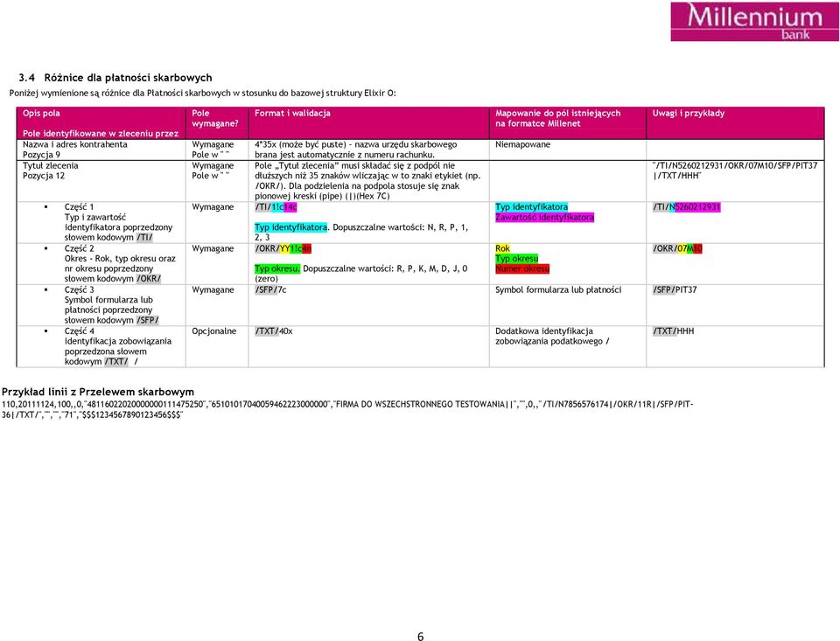Click the '/TI/N5260212931' example value
840x641 pixels.
(x=687, y=206)
